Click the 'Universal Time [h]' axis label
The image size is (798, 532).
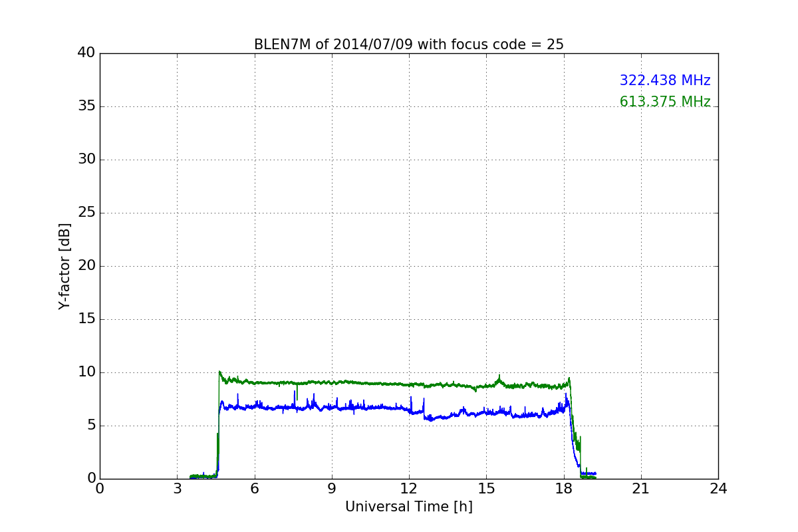click(408, 507)
